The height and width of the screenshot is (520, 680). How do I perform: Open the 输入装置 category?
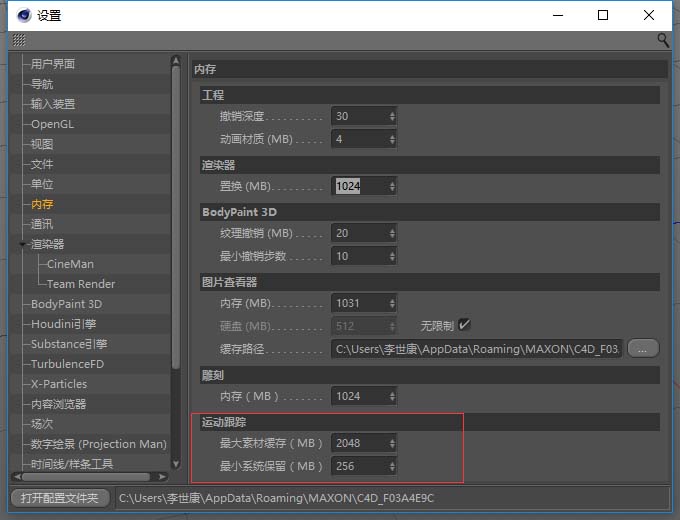52,104
